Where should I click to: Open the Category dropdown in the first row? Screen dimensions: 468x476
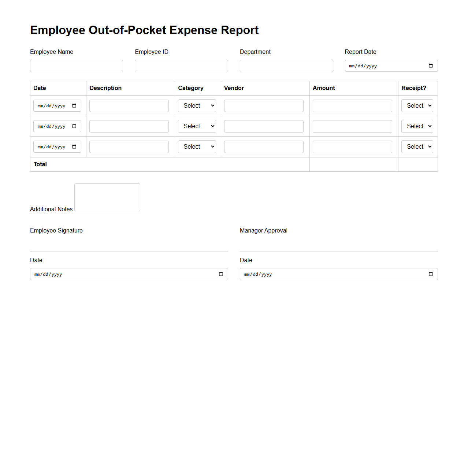(197, 105)
